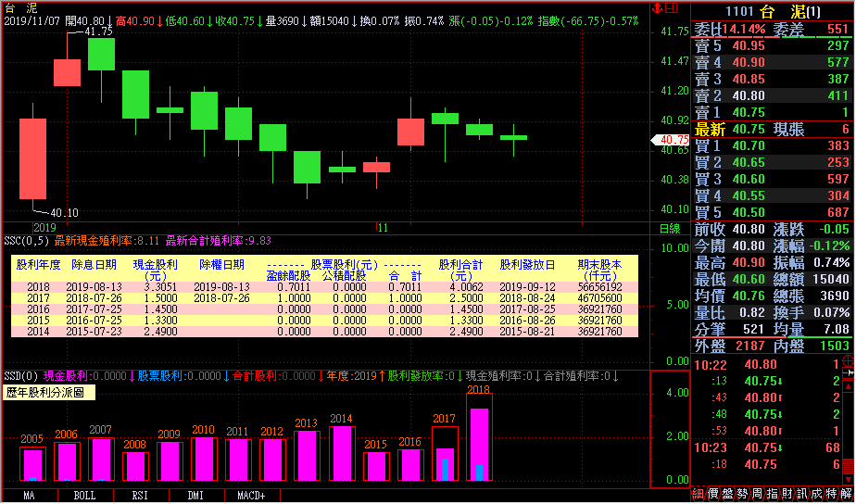Select the 盤 tab in quote panel
The width and height of the screenshot is (856, 504).
pyautogui.click(x=728, y=495)
